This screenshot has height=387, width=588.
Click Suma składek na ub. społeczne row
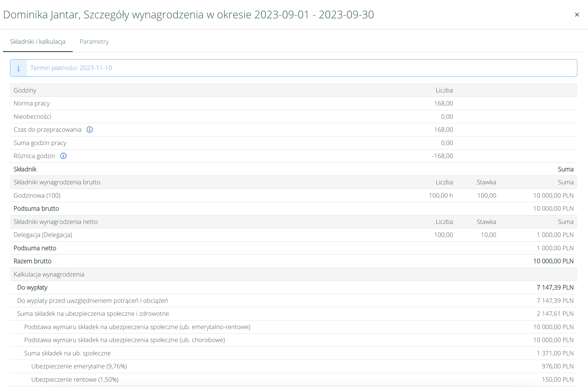click(x=67, y=353)
